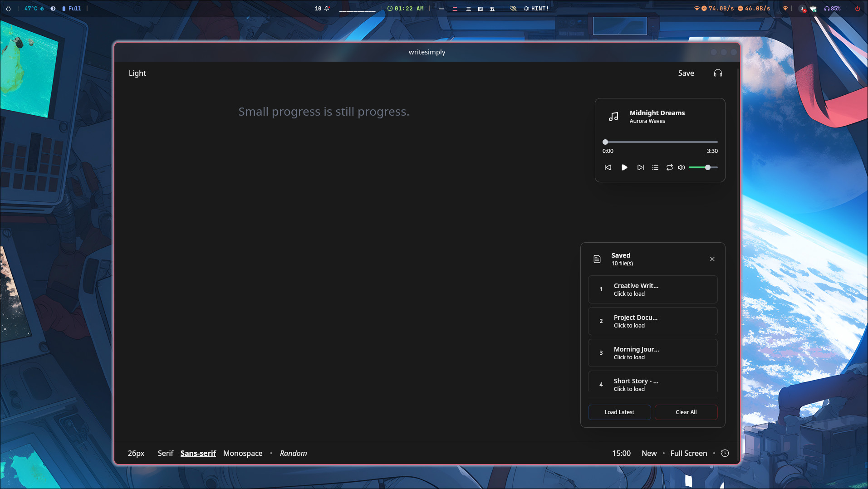The width and height of the screenshot is (868, 489).
Task: Load the saved file Project Docu...
Action: coord(653,321)
